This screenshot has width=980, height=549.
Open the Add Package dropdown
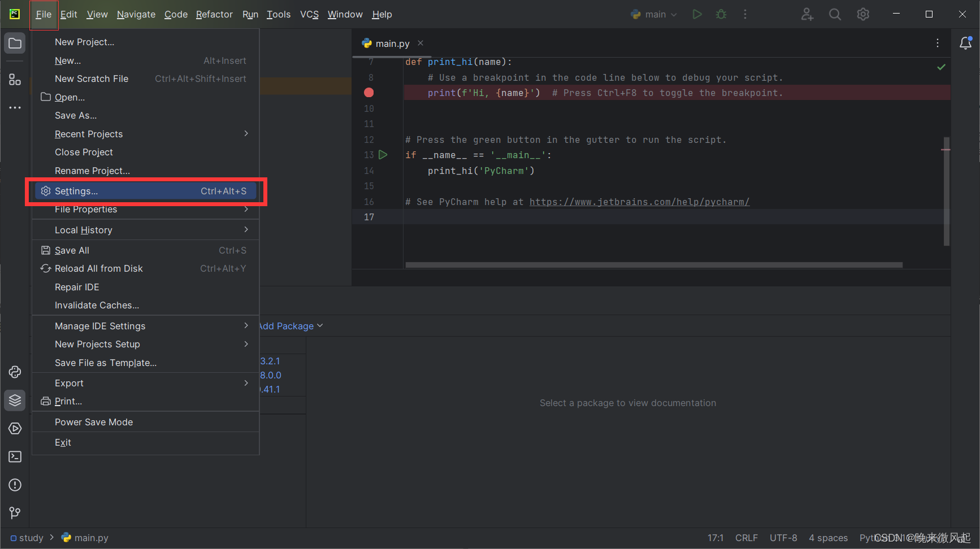pos(291,326)
